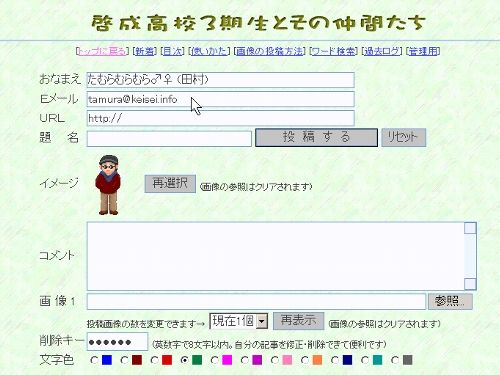Select the dark red text color radio
The height and width of the screenshot is (375, 500).
click(x=124, y=360)
